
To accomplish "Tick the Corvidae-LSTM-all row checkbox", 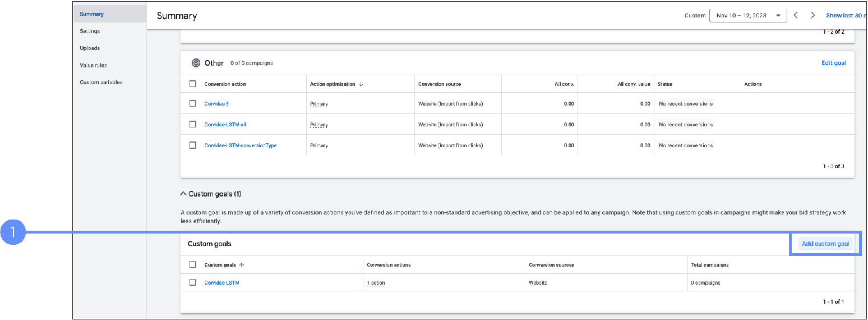I will pyautogui.click(x=193, y=125).
